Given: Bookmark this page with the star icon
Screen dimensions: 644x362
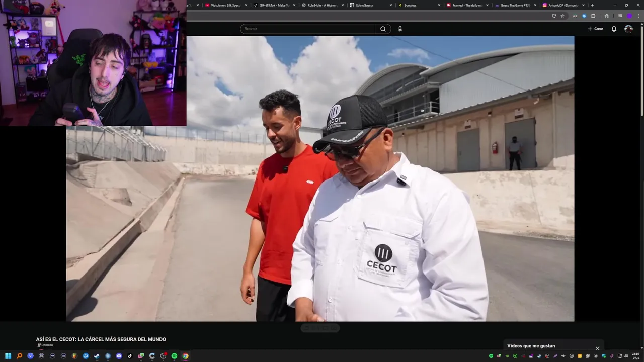Looking at the screenshot, I should (x=562, y=16).
